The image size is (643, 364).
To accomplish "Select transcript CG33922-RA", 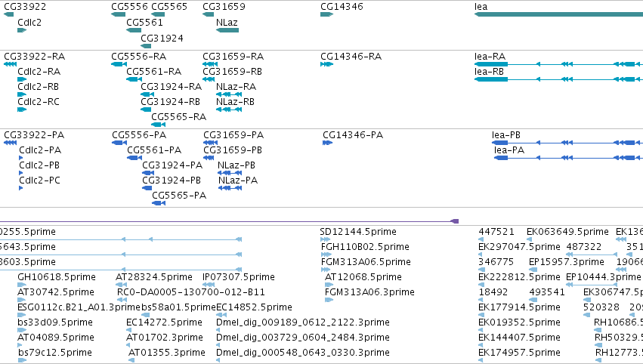I will pos(35,57).
